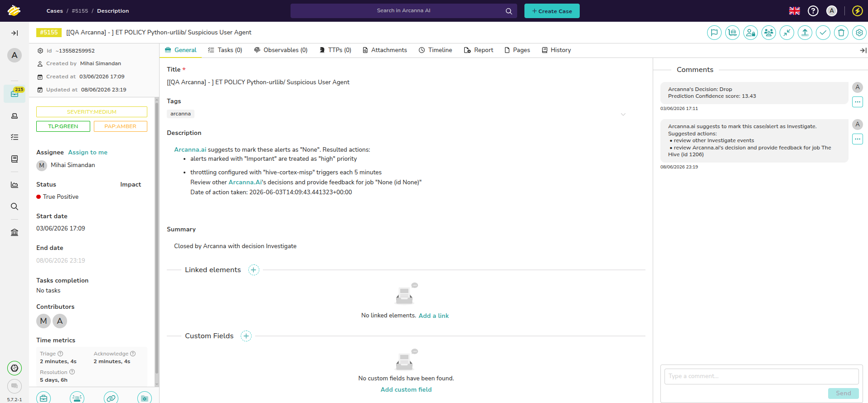Image resolution: width=868 pixels, height=403 pixels.
Task: Add custom field with plus icon
Action: click(x=246, y=336)
